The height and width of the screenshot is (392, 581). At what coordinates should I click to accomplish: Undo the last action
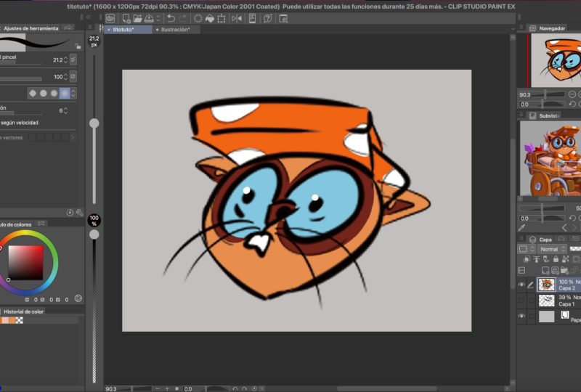pos(171,19)
